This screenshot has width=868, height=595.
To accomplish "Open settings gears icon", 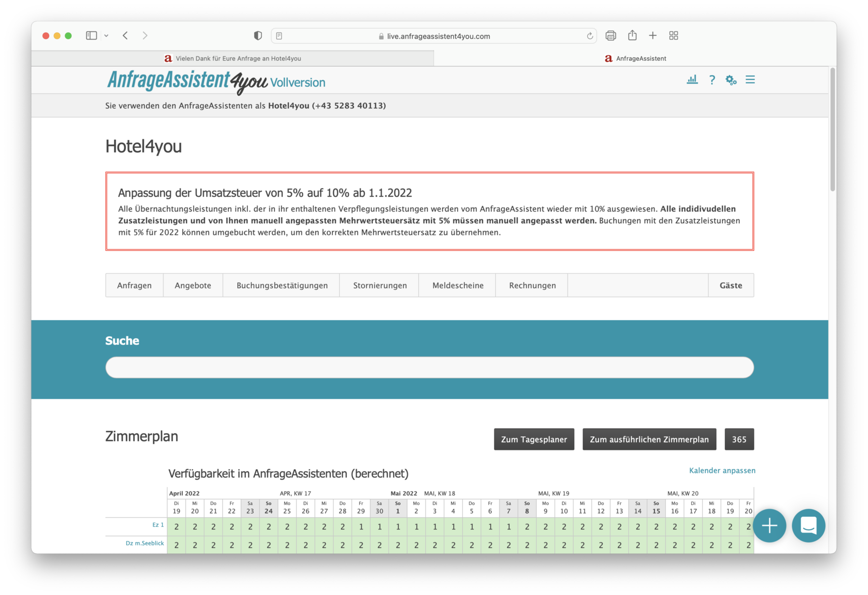I will click(x=731, y=80).
